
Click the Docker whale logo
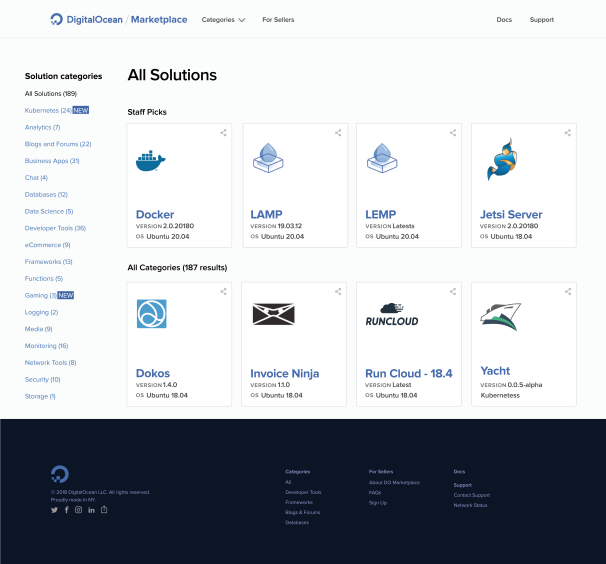(x=151, y=160)
